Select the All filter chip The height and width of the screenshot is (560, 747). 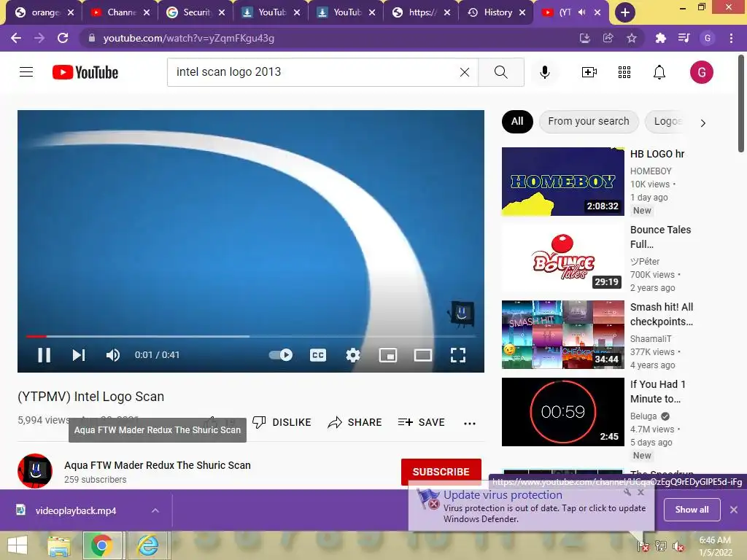(517, 122)
